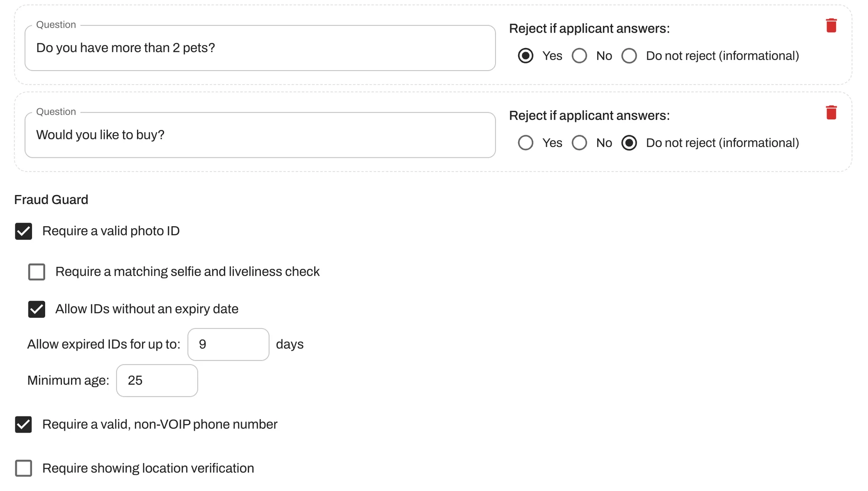Click the minimum age input field
Screen dimensions: 868x491
click(x=157, y=381)
